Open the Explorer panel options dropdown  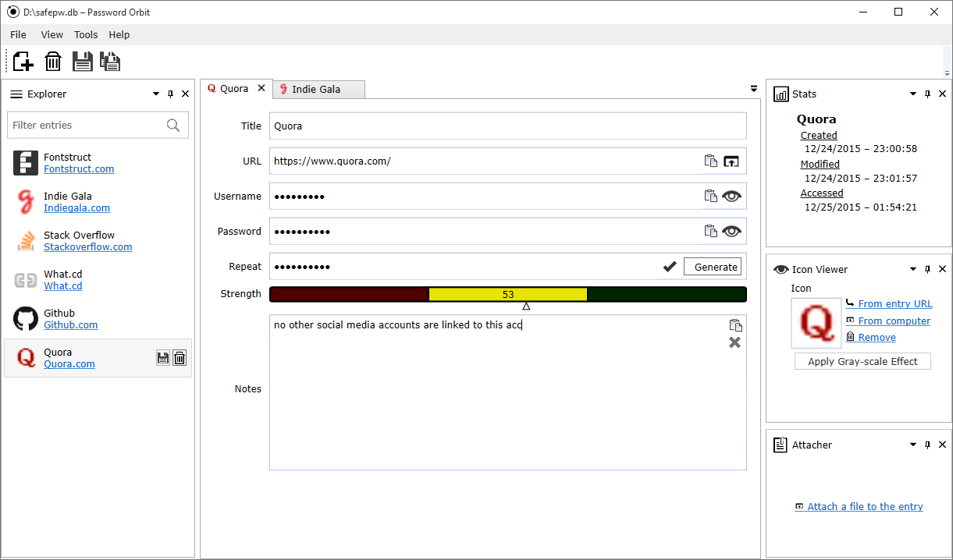point(155,94)
